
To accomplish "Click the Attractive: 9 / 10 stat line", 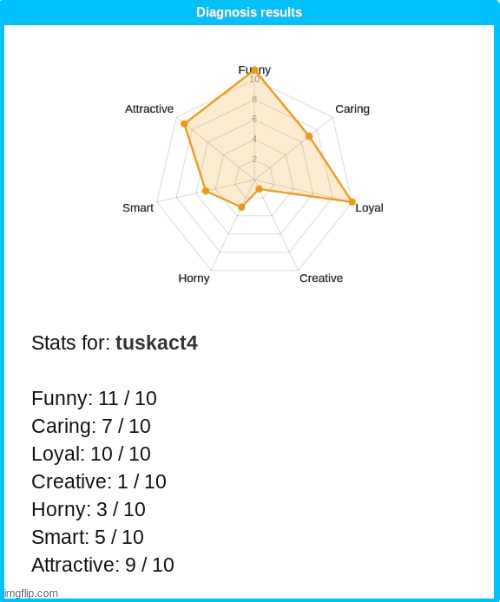I will (103, 565).
